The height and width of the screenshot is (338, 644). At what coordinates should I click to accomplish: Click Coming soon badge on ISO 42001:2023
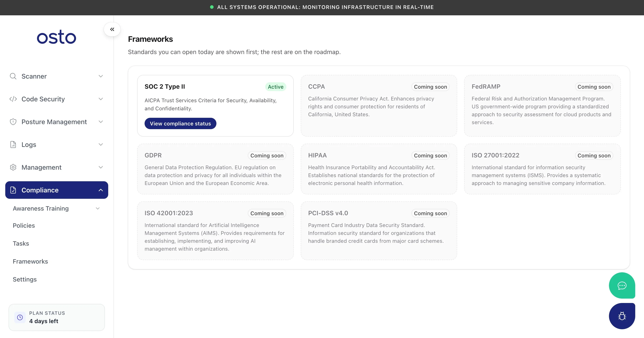coord(267,213)
